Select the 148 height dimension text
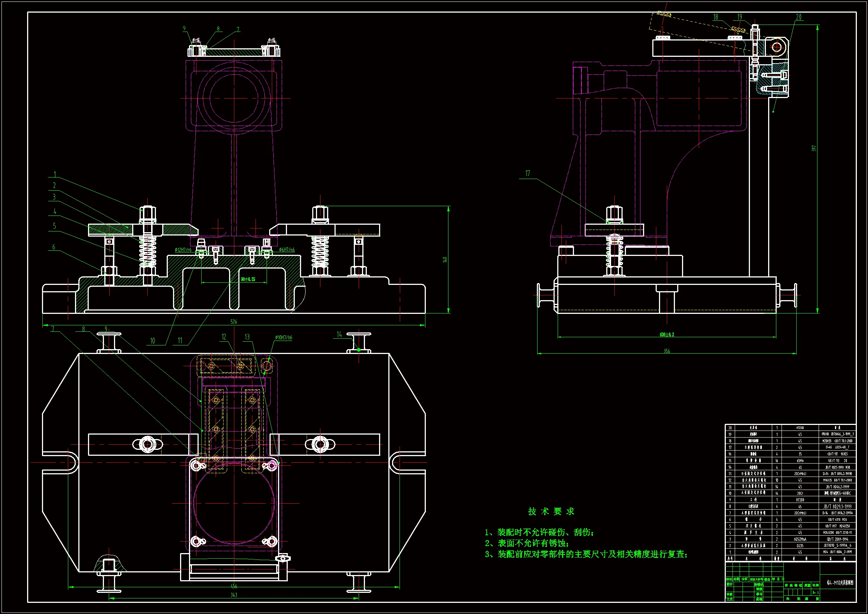 coord(445,259)
